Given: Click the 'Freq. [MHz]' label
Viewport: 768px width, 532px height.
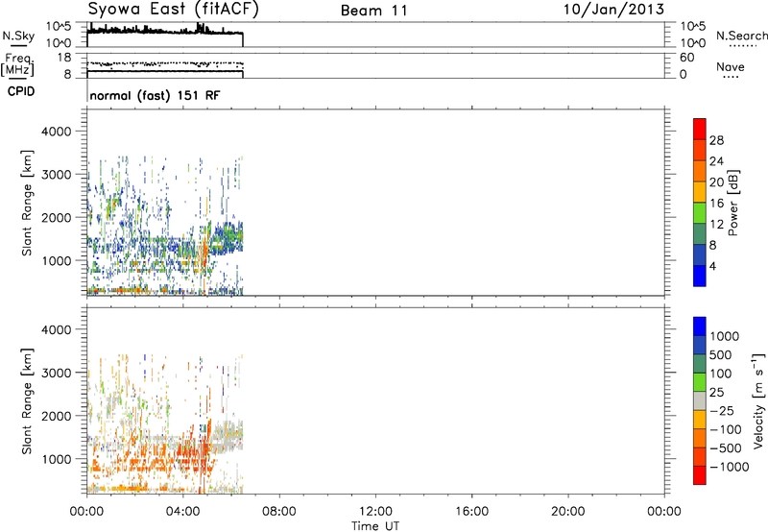Looking at the screenshot, I should tap(17, 64).
